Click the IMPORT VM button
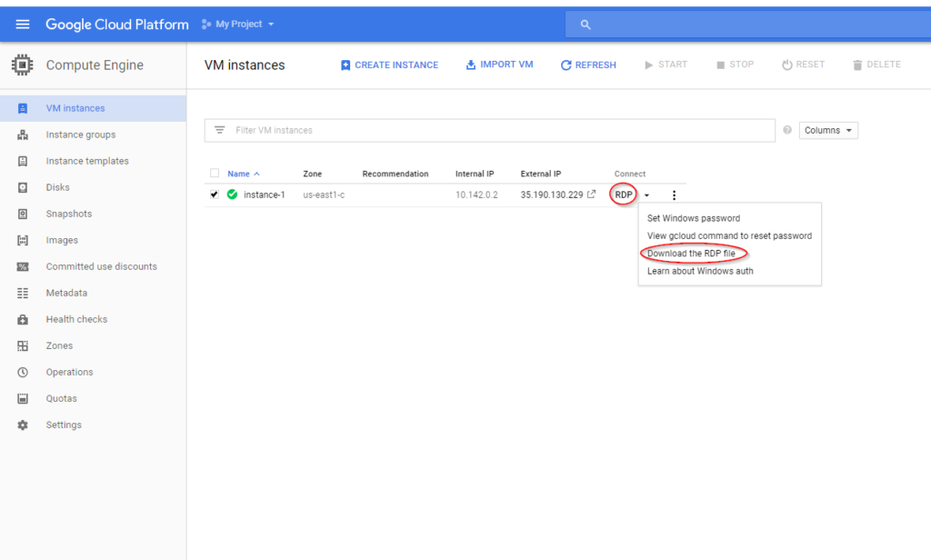 499,65
